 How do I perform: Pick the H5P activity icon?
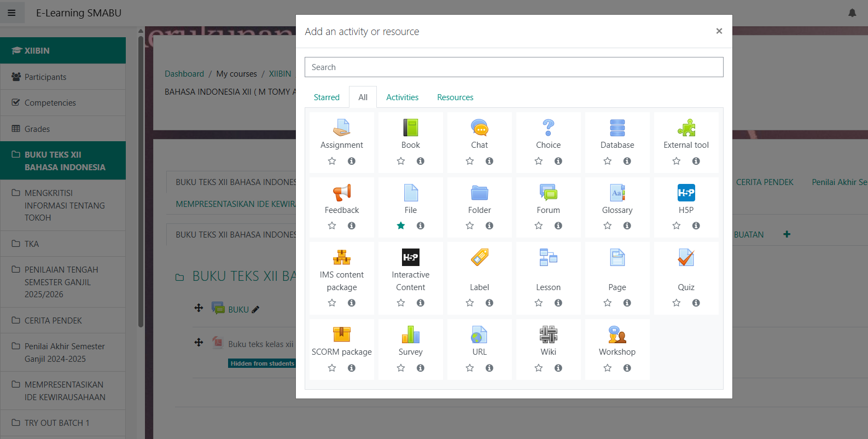click(686, 193)
